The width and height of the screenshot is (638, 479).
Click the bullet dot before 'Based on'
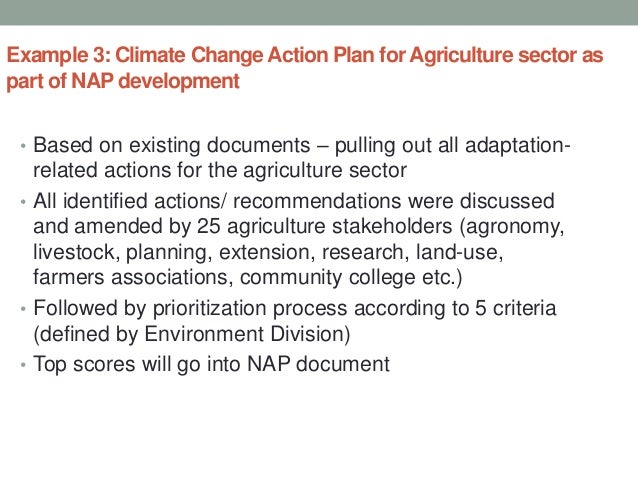click(x=23, y=146)
